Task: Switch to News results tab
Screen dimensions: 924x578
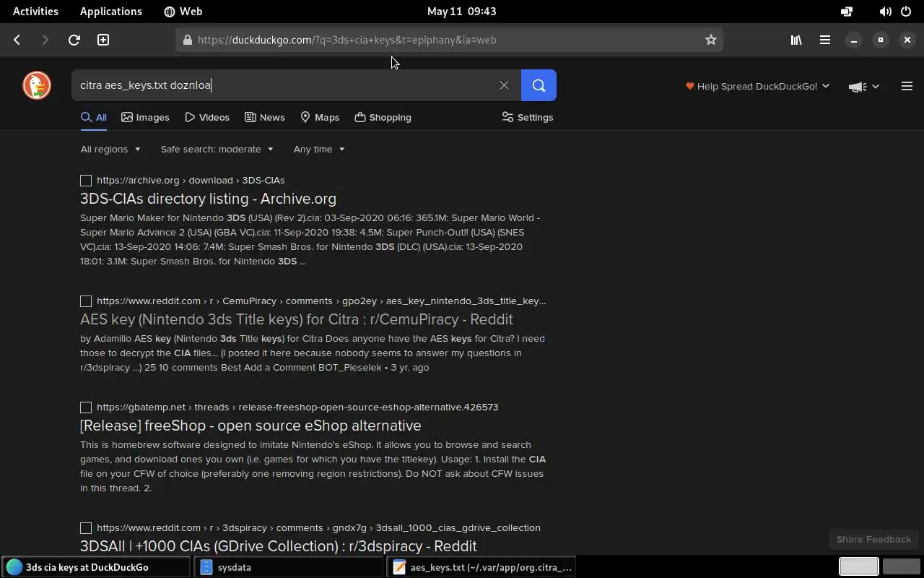Action: coord(264,117)
